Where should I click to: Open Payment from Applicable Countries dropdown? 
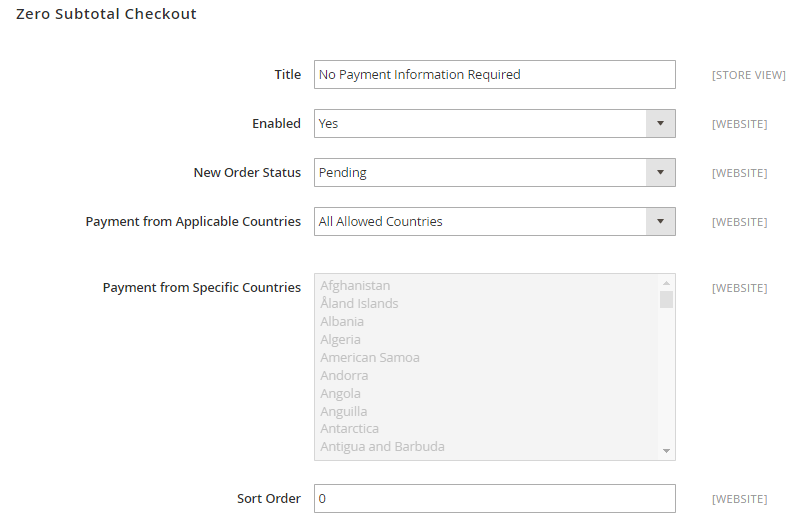[x=494, y=221]
